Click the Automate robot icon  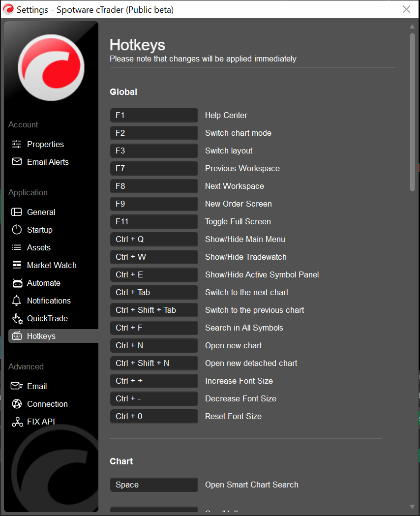[x=17, y=283]
